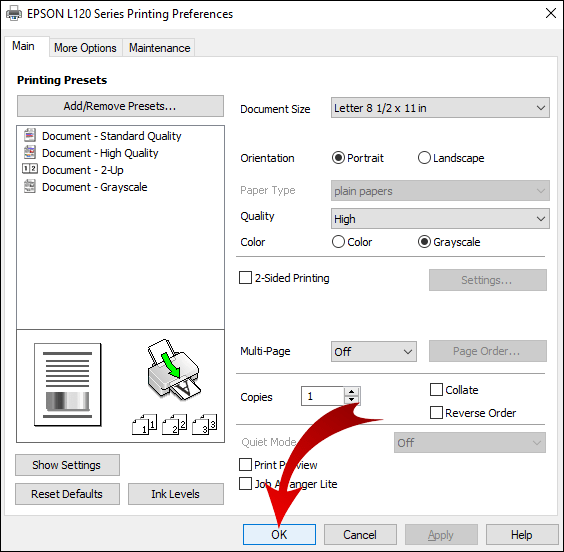Check Ink Levels

[x=176, y=494]
